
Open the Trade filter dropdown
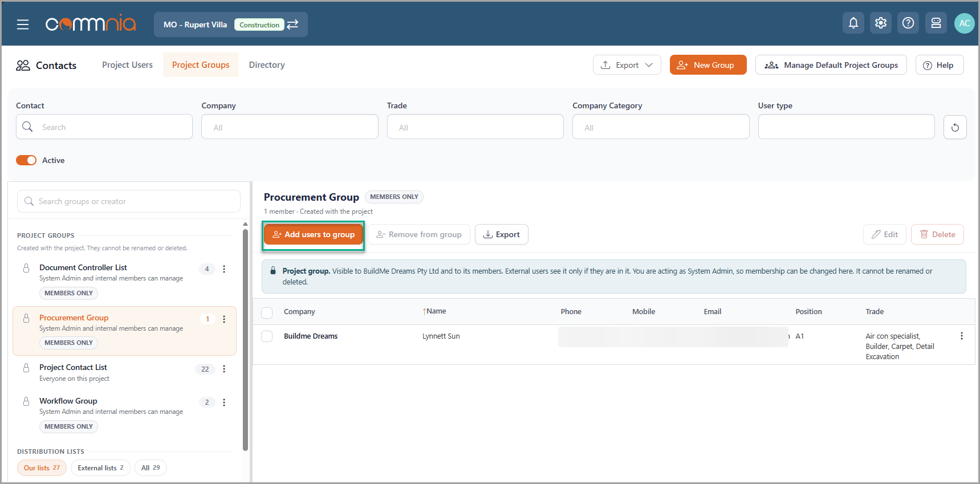coord(475,127)
